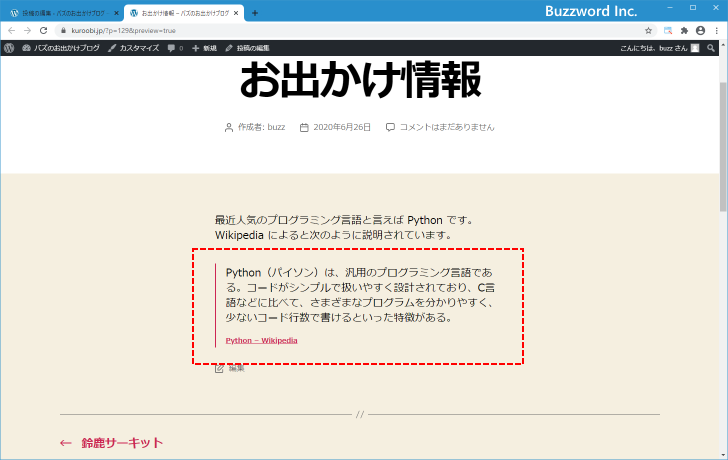Open the Chrome profile avatar icon
Viewport: 728px width, 460px height.
[700, 31]
